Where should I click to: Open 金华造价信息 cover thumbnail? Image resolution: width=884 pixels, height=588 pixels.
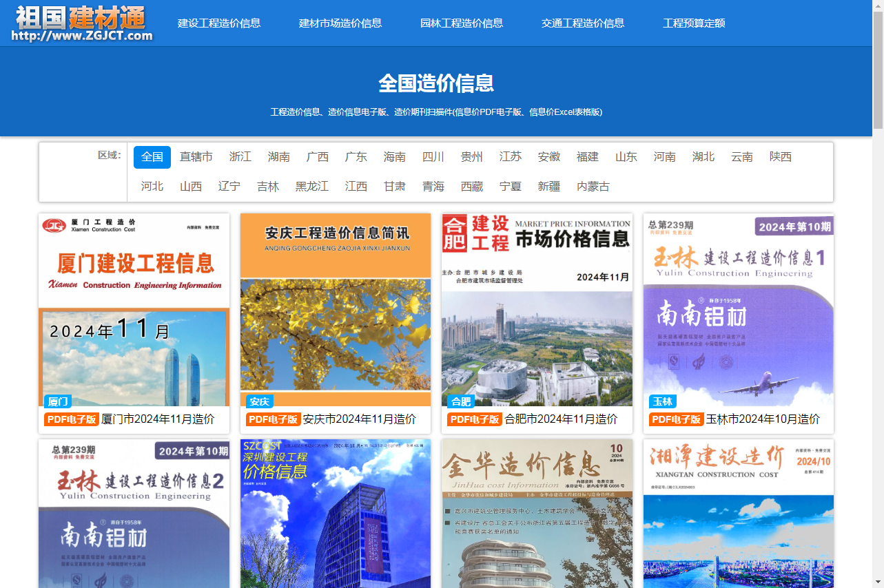point(537,514)
